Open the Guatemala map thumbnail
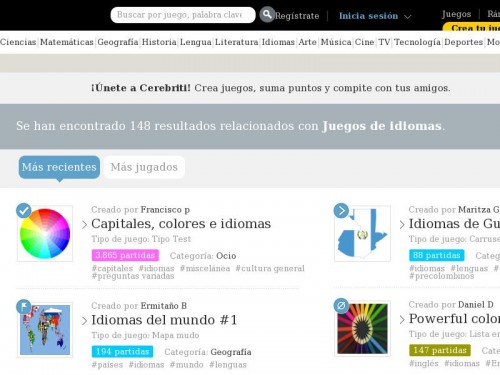500x375 pixels. [362, 234]
